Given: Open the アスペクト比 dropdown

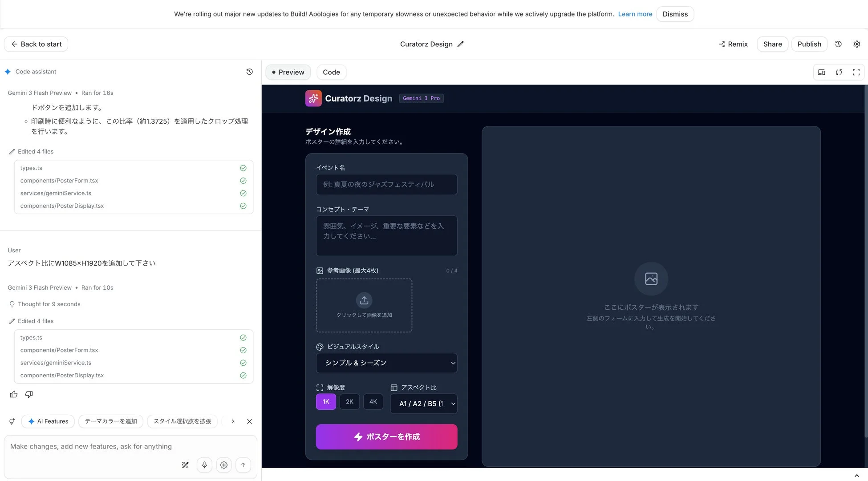Looking at the screenshot, I should click(x=423, y=403).
